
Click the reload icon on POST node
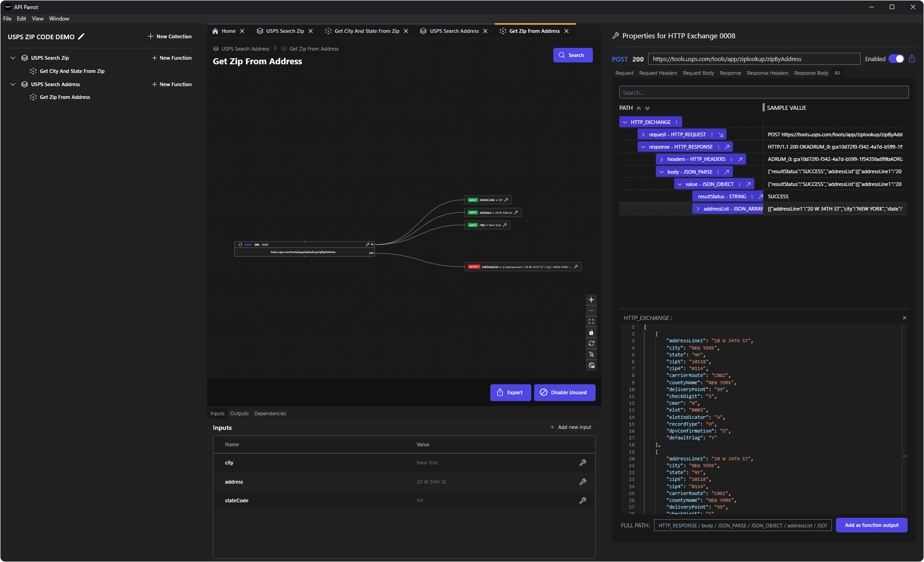click(x=240, y=245)
